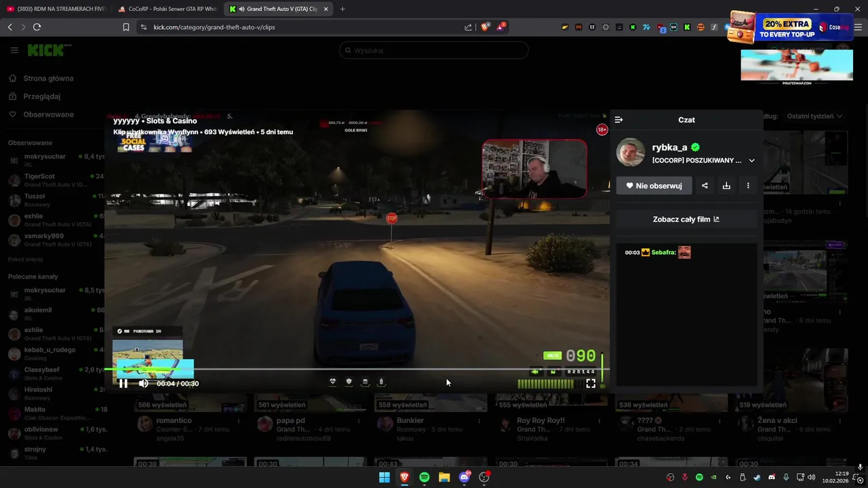Open Obserwowane in sidebar
The image size is (868, 488).
pos(48,115)
